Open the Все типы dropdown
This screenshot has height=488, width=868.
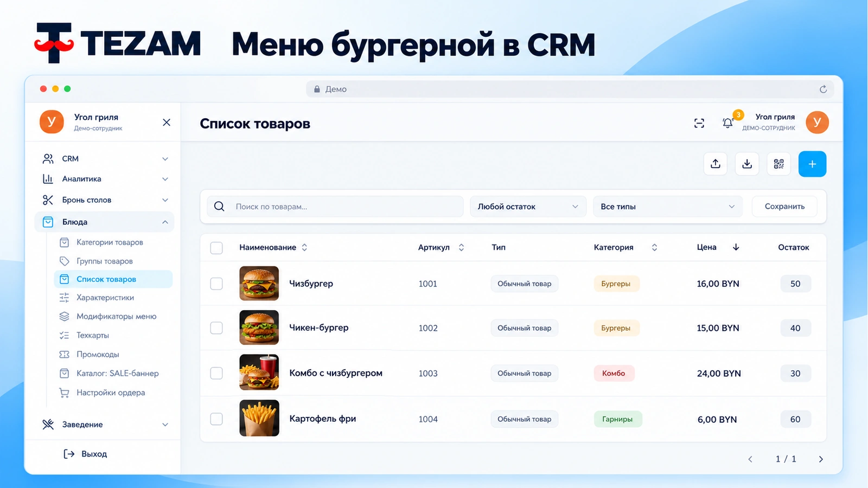pos(667,207)
